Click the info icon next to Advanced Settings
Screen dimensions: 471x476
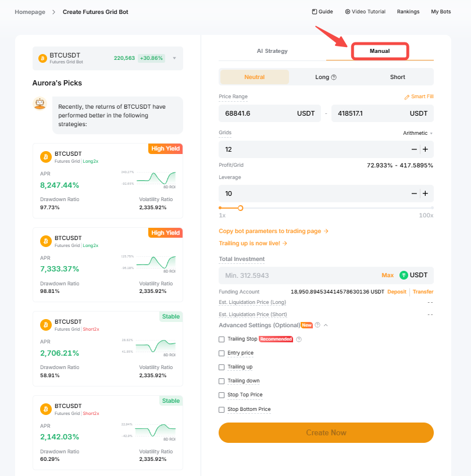tap(317, 325)
